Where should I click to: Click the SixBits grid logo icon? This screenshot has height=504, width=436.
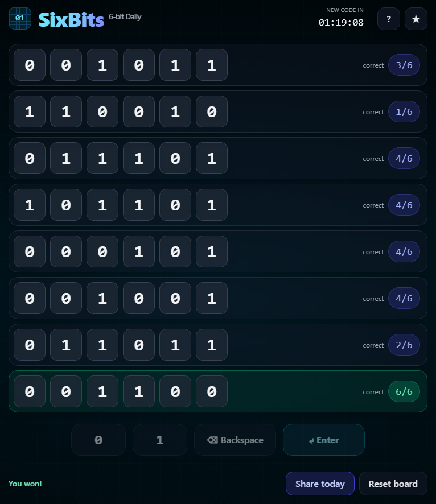(x=20, y=18)
